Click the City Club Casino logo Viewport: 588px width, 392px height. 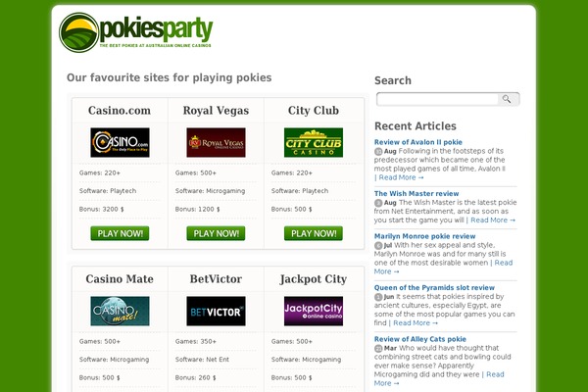click(314, 142)
